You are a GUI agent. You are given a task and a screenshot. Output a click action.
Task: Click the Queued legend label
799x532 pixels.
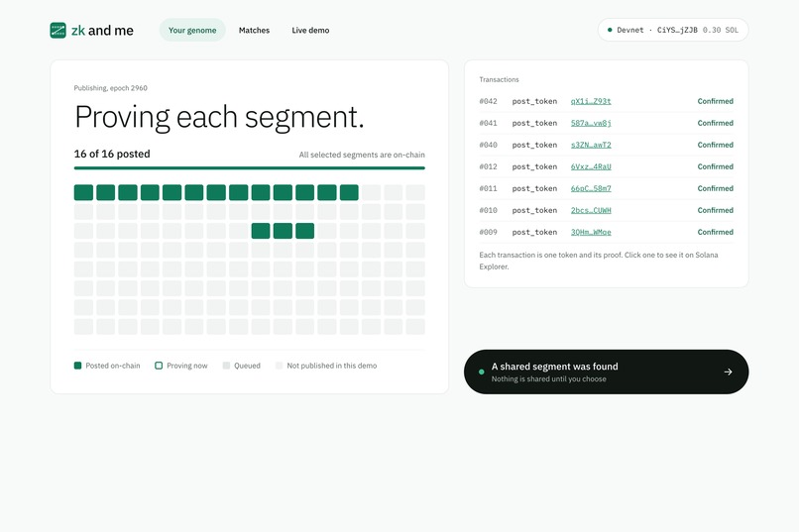click(x=247, y=366)
